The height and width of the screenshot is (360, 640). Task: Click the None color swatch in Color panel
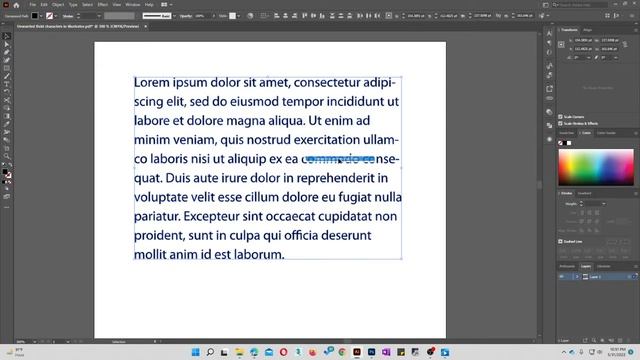coord(560,143)
